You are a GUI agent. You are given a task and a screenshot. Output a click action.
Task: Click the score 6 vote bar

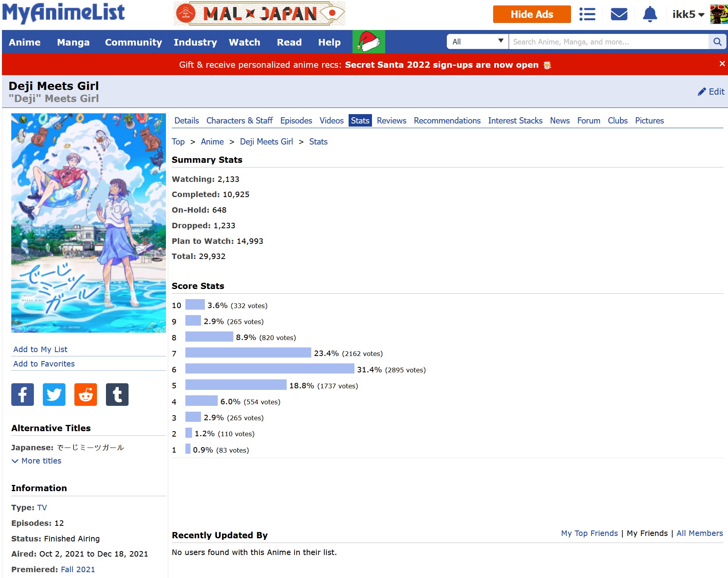click(x=270, y=369)
